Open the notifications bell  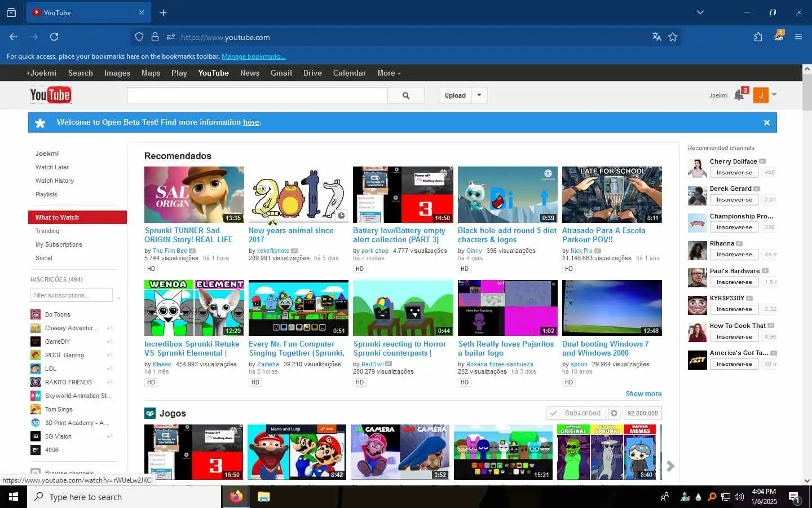[x=739, y=95]
